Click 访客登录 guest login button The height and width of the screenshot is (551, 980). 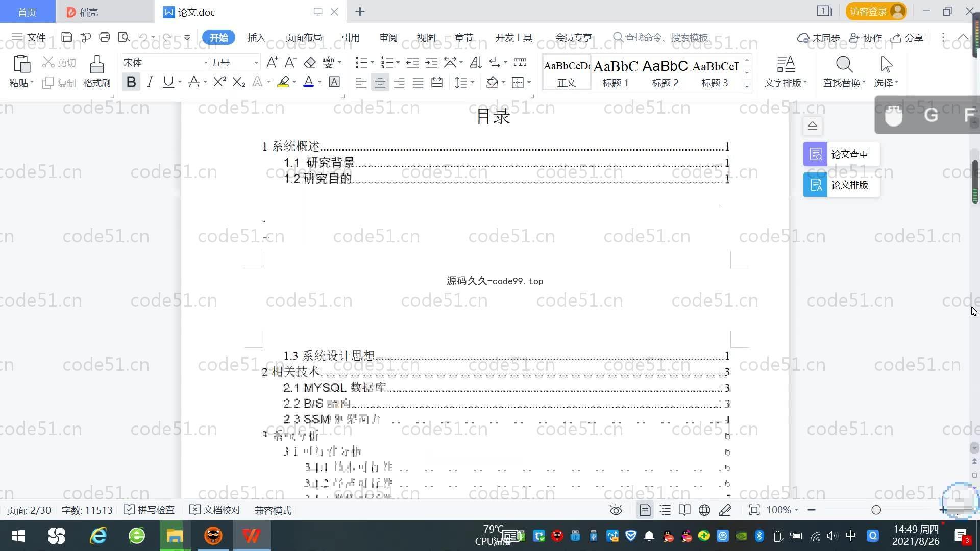point(876,11)
